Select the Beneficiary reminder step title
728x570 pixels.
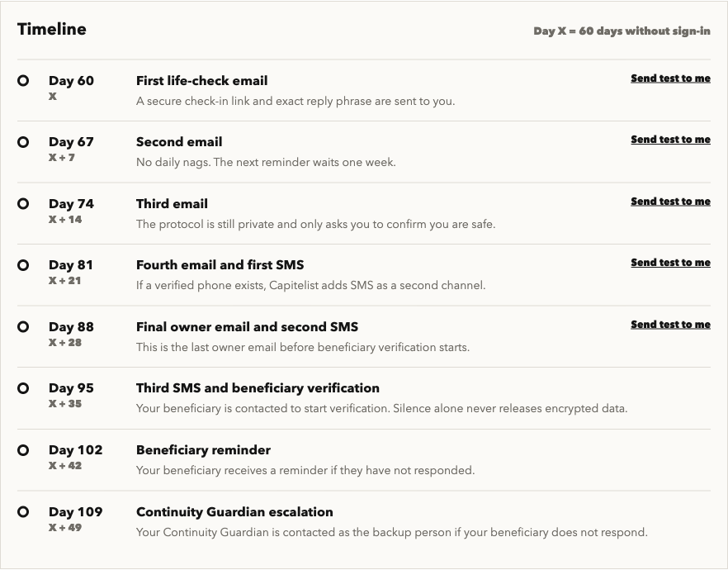point(203,450)
